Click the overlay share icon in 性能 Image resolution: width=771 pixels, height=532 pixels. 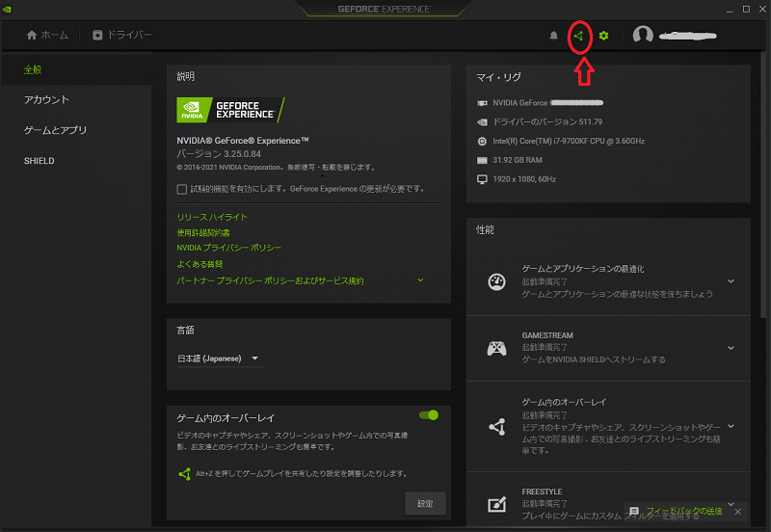(x=497, y=426)
